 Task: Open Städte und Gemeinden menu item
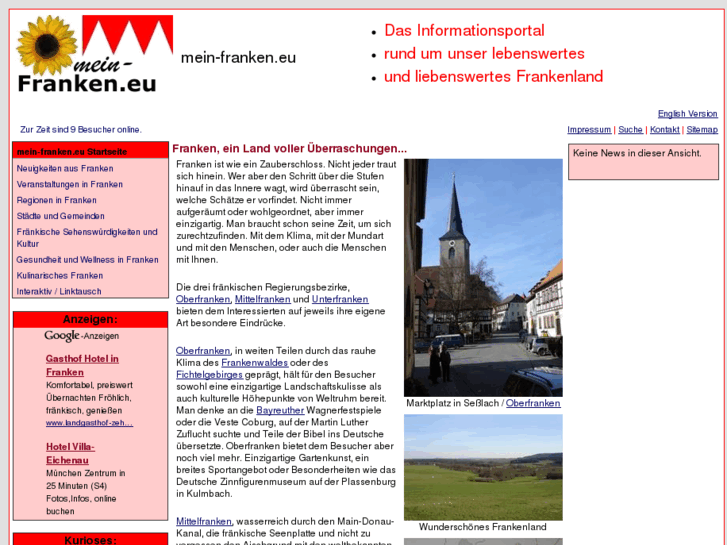tap(60, 216)
